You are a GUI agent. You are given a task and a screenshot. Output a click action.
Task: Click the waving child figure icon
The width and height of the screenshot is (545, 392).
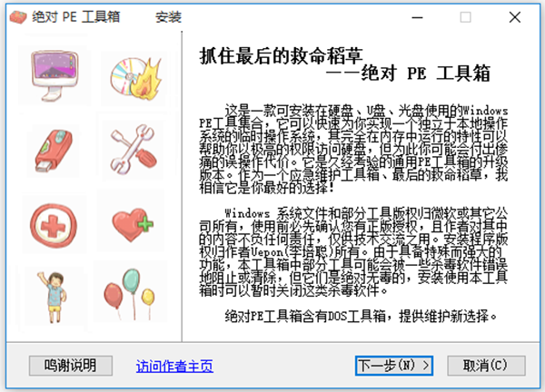pos(53,298)
